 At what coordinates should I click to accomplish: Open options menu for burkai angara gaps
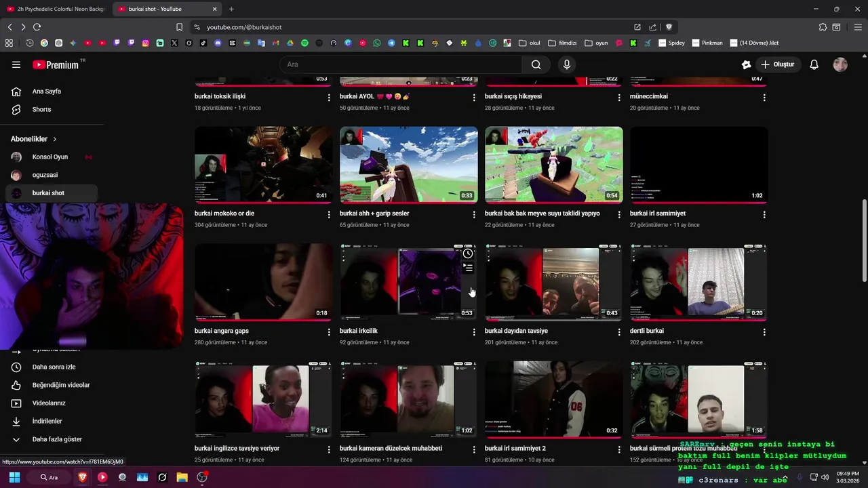pos(329,332)
